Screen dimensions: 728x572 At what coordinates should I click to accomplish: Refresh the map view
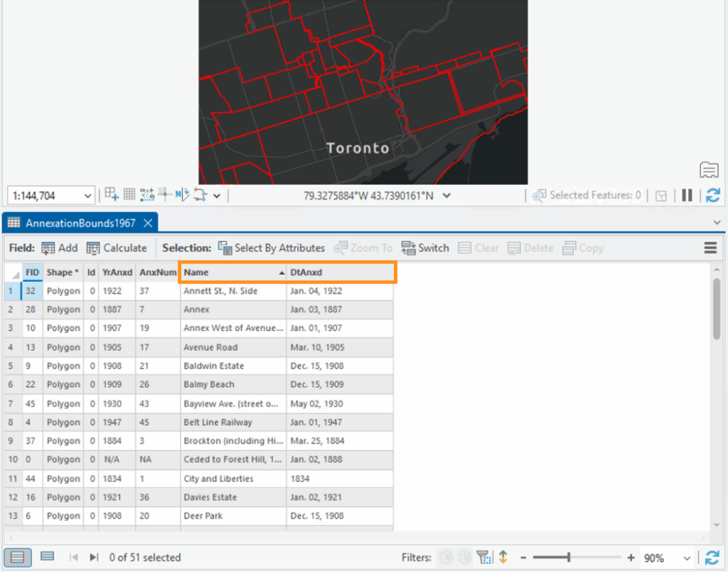click(x=712, y=195)
